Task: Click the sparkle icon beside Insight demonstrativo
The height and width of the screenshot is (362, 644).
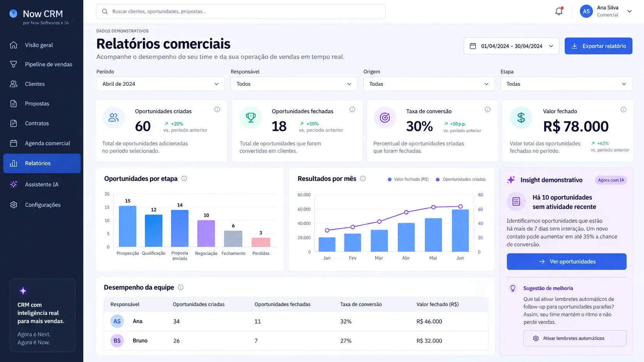Action: tap(511, 180)
